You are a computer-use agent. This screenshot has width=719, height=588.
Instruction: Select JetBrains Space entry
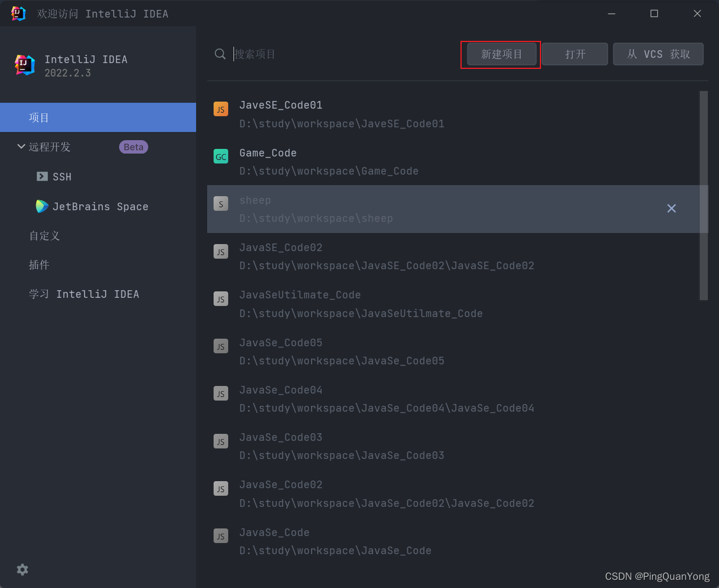point(100,207)
